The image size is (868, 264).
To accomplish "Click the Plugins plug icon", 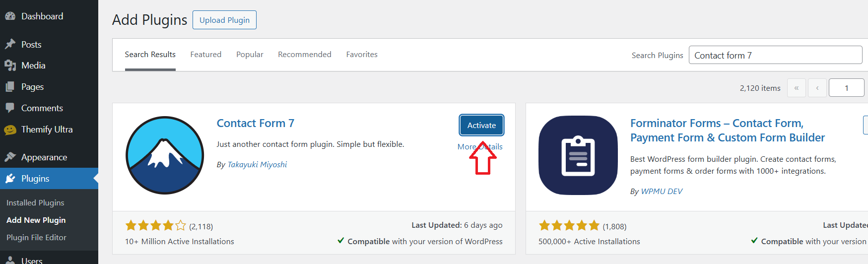I will tap(10, 179).
